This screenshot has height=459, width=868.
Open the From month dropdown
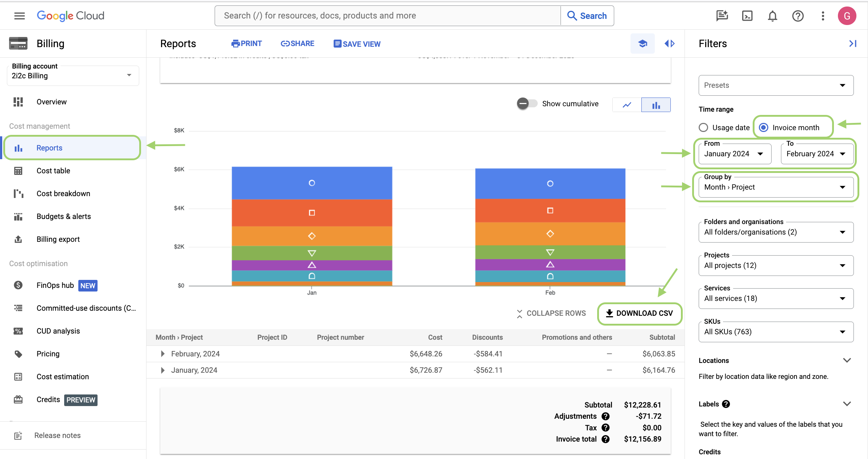point(735,154)
